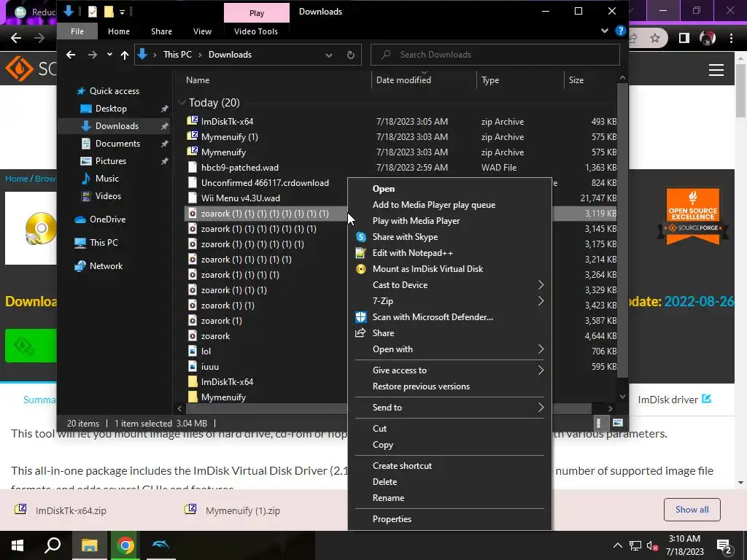
Task: Click the Explorer forward arrow button
Action: (93, 55)
